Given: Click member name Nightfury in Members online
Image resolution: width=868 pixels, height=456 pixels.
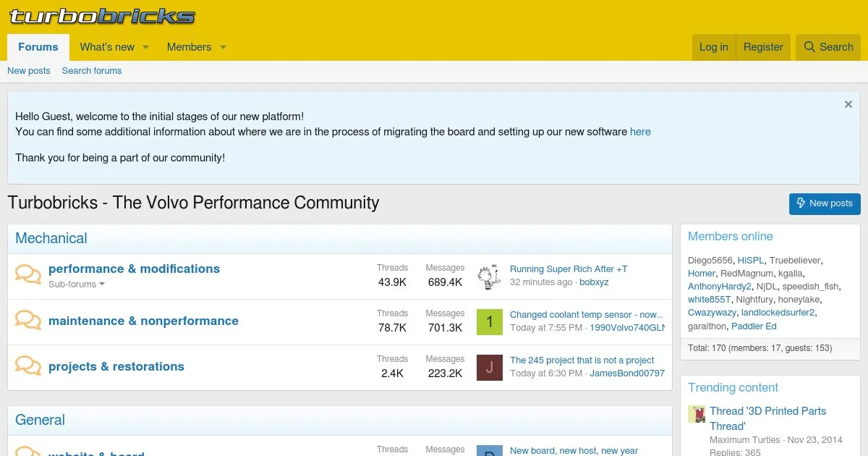Looking at the screenshot, I should 755,300.
